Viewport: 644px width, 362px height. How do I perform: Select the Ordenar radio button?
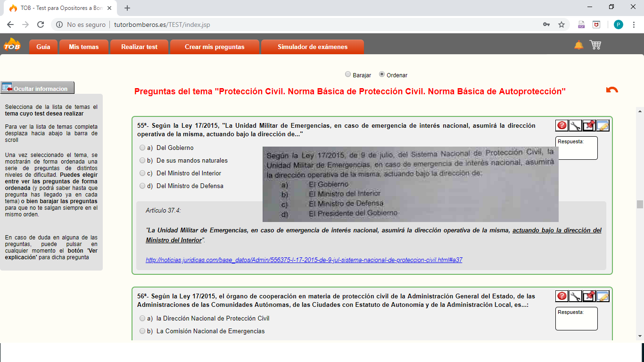pos(382,74)
